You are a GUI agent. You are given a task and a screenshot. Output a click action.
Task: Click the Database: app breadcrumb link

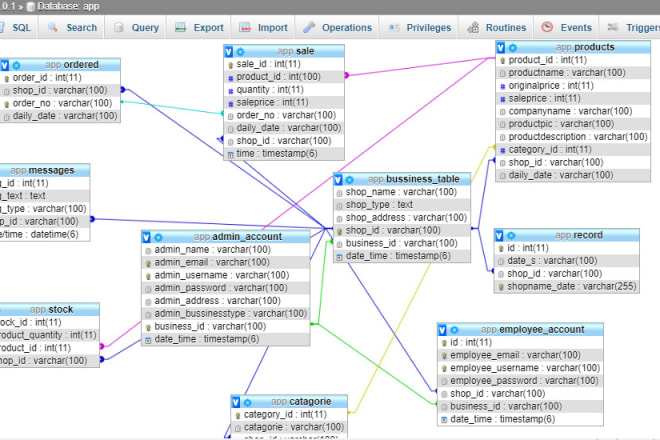68,6
